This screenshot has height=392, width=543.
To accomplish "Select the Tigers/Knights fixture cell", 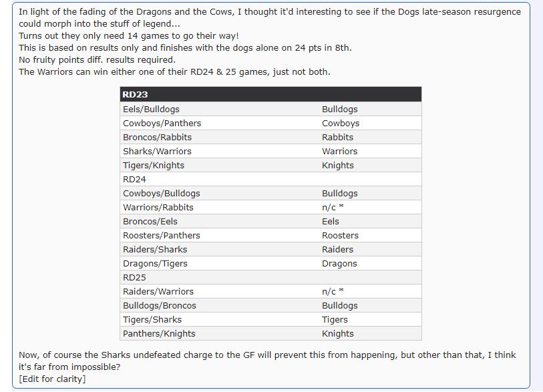I will click(154, 165).
